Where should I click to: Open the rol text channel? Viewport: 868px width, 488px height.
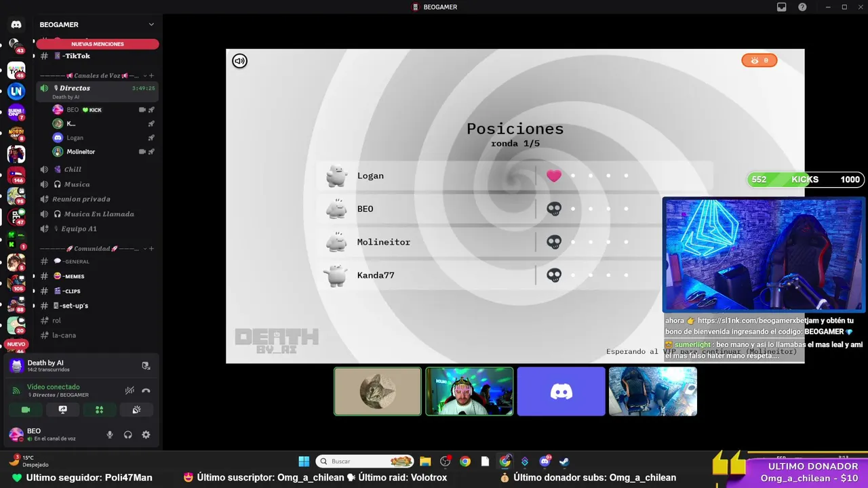[98, 321]
